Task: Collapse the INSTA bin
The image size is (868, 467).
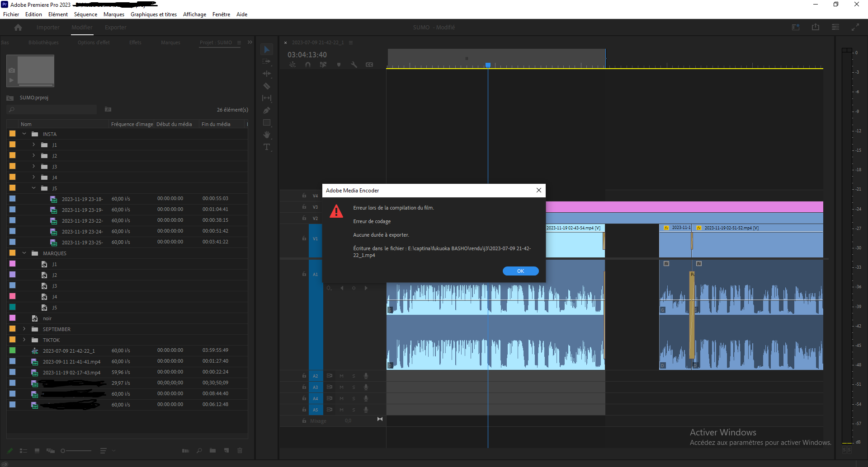Action: click(24, 134)
